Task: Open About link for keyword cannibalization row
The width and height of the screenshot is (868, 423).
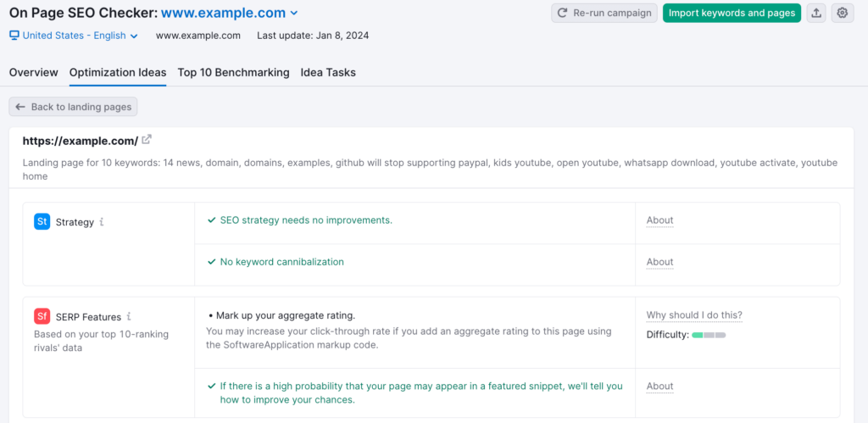Action: point(659,262)
